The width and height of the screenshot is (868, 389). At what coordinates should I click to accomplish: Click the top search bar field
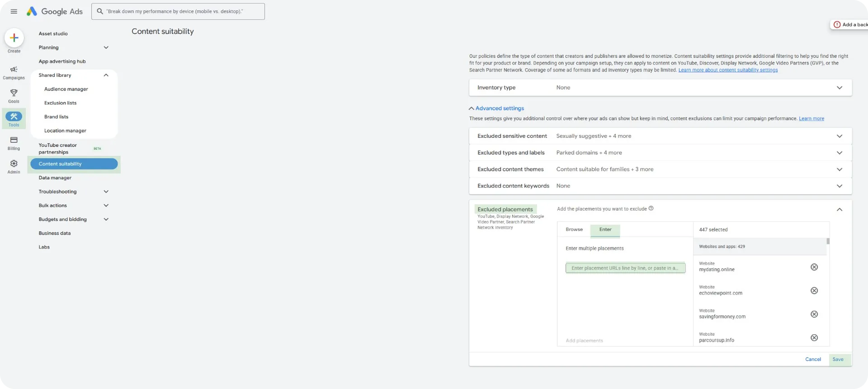coord(178,11)
